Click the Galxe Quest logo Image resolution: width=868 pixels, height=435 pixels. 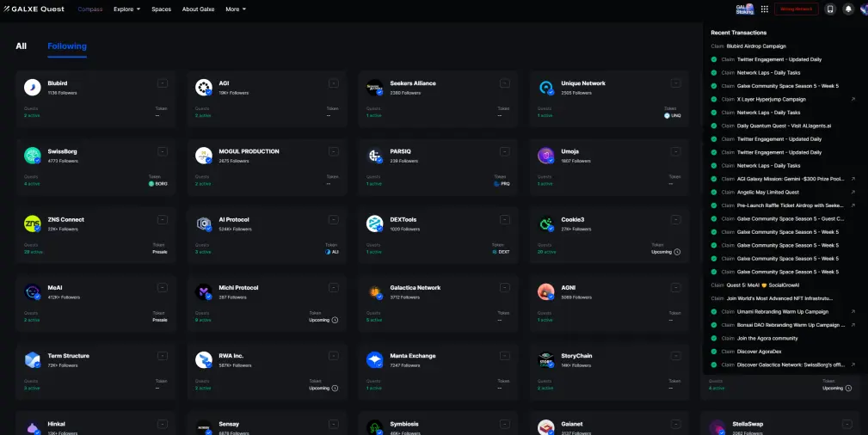pos(34,9)
